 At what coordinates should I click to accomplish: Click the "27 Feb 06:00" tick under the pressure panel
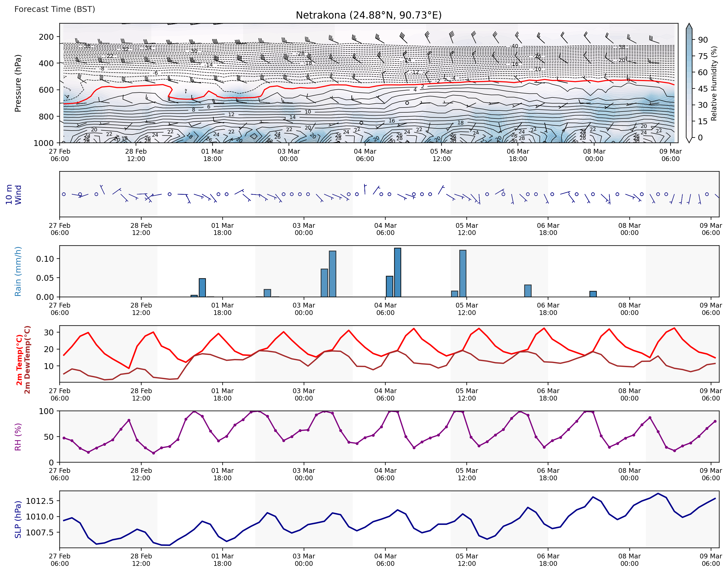click(x=60, y=155)
